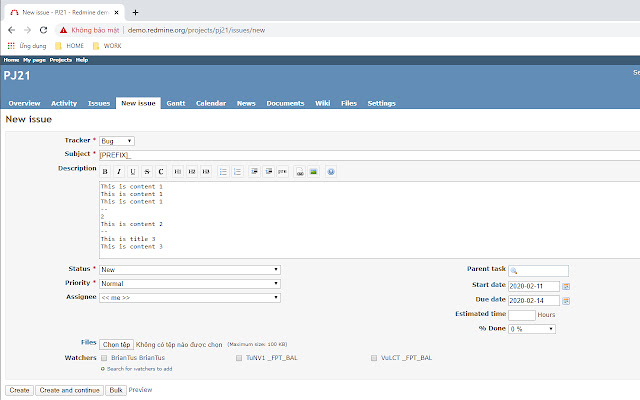Open the WORK bookmarks folder
Viewport: 640px width, 400px height.
click(107, 46)
